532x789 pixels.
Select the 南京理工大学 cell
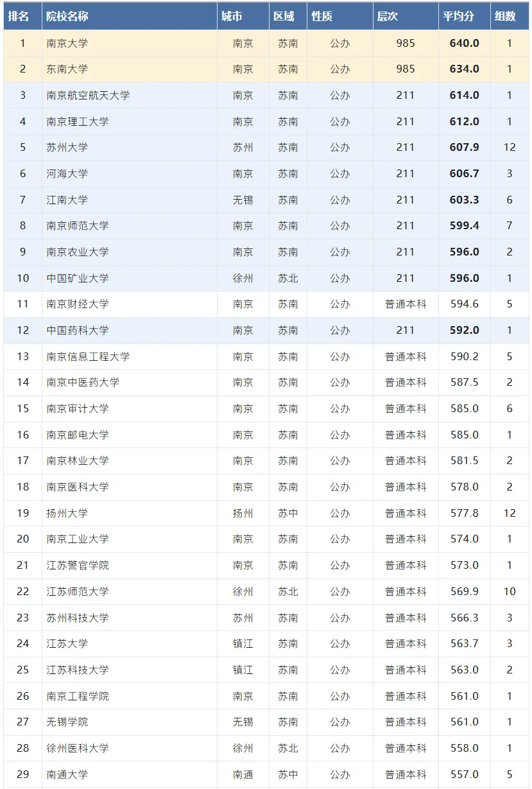(129, 122)
